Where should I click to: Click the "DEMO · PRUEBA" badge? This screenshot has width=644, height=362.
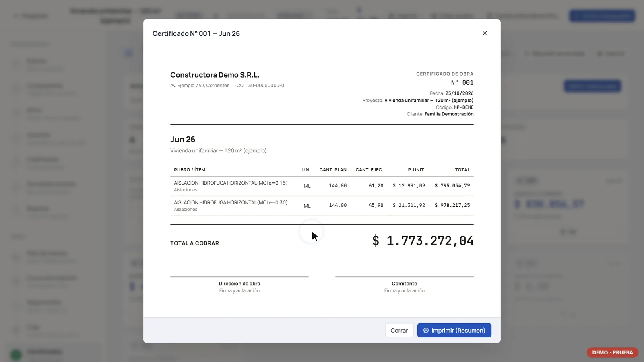[x=613, y=352]
